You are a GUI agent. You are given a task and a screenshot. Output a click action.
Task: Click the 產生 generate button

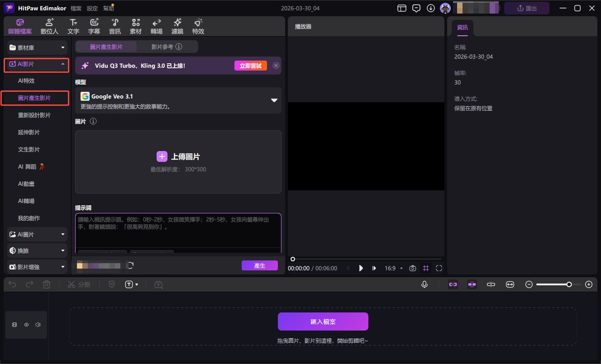pyautogui.click(x=260, y=265)
